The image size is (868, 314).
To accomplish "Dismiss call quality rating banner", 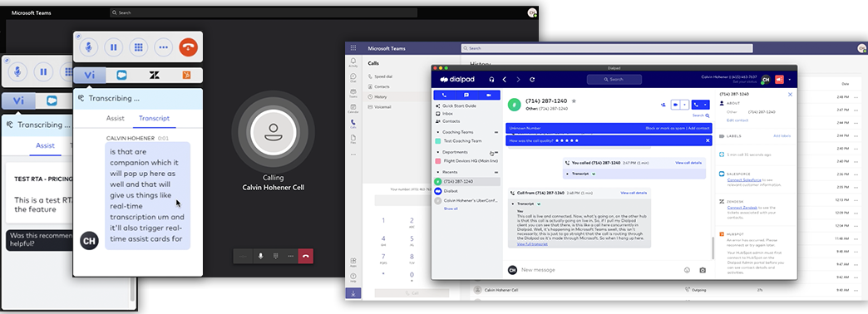I will pos(708,140).
